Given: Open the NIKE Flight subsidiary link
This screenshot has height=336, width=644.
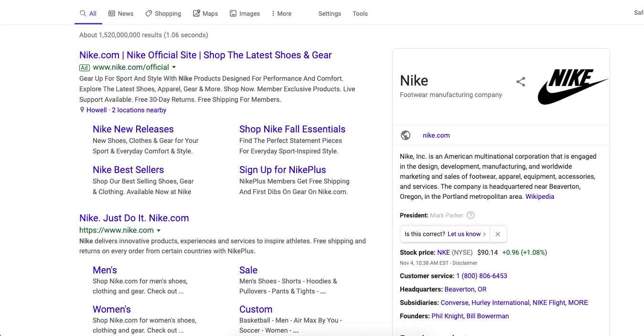Looking at the screenshot, I should [549, 303].
